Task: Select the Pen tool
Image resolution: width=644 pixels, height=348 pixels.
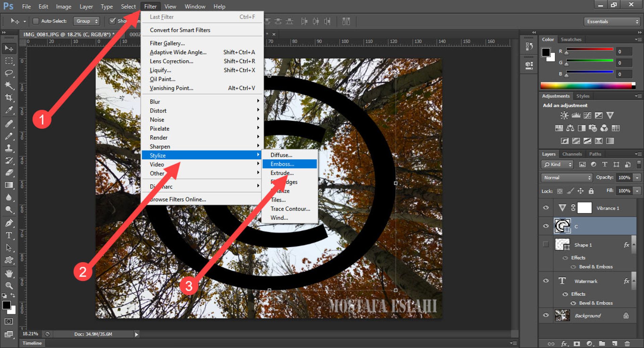Action: pyautogui.click(x=9, y=223)
